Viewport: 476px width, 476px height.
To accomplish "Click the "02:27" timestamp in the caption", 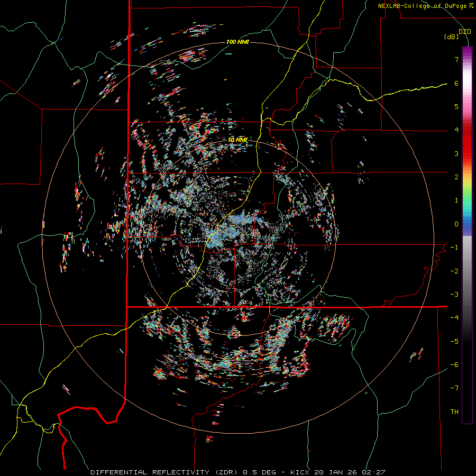I will point(373,472).
